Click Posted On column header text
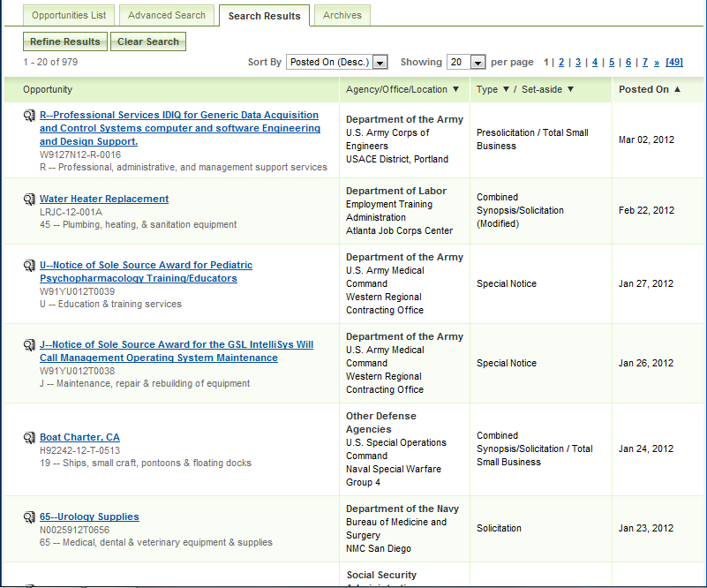Screen dimensions: 707x588 (643, 89)
